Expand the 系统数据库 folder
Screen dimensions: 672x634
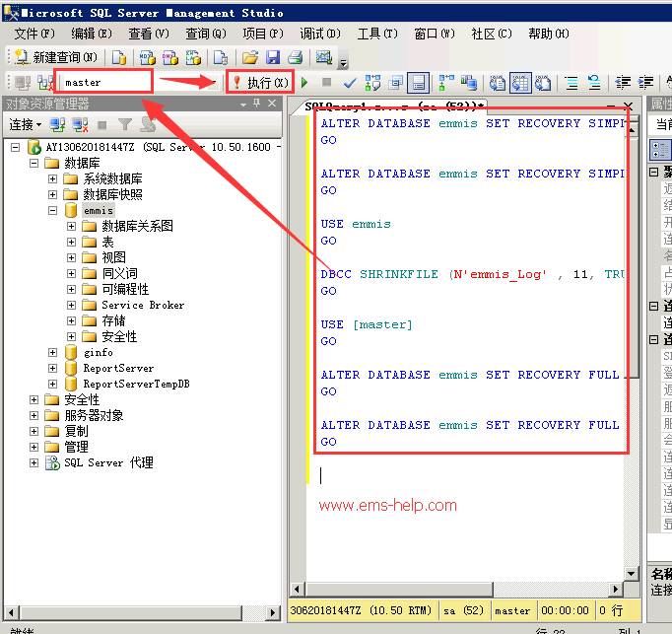tap(52, 178)
